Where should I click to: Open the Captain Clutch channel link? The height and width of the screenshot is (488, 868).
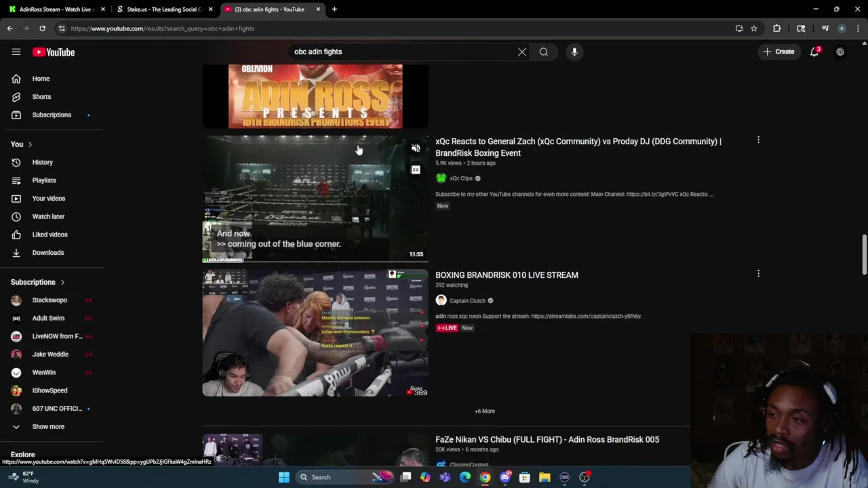[467, 301]
